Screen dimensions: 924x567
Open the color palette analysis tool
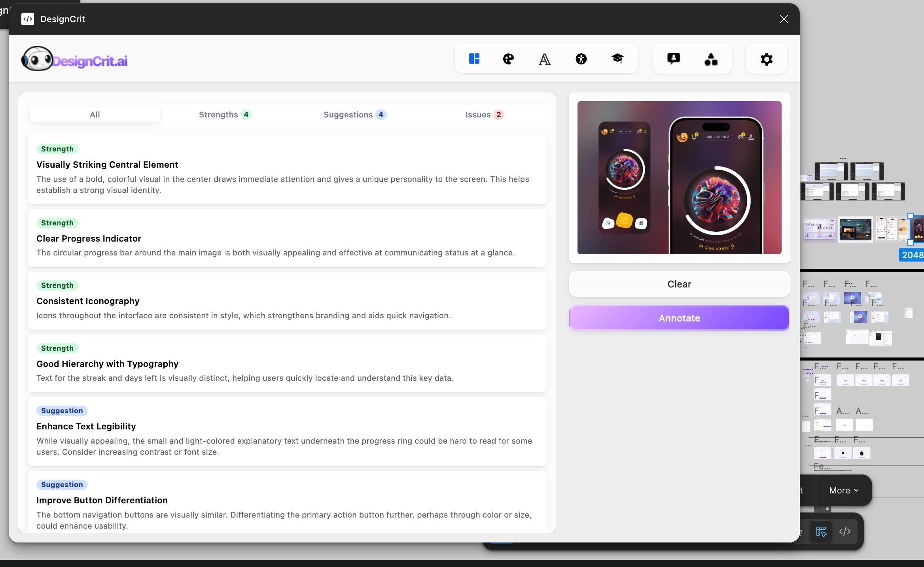[508, 59]
